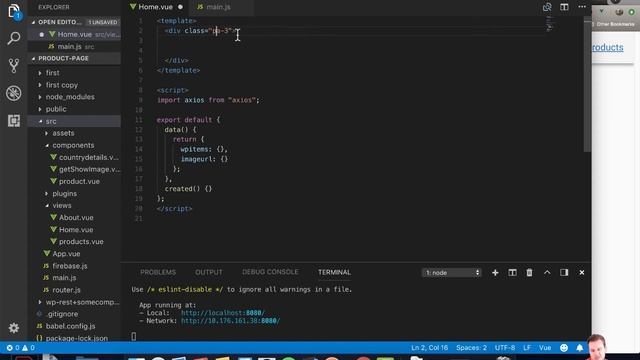Open the .gitignore file

[62, 314]
